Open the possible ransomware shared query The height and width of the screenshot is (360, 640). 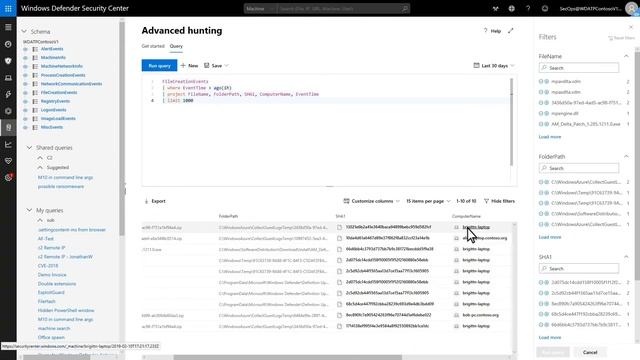click(61, 187)
